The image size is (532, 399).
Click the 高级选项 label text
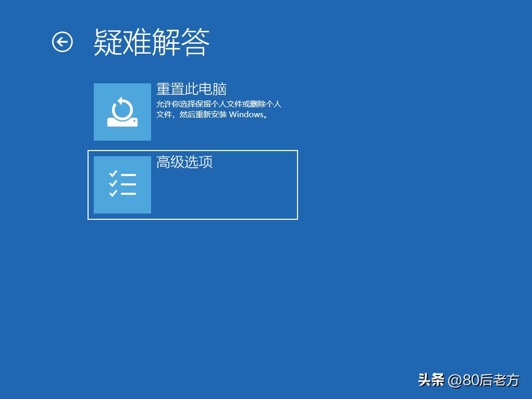click(183, 163)
